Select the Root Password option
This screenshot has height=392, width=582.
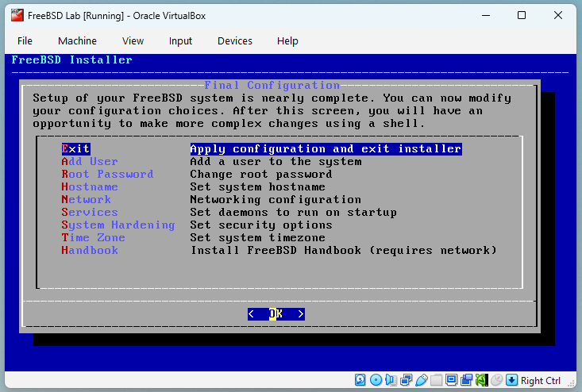click(x=107, y=174)
